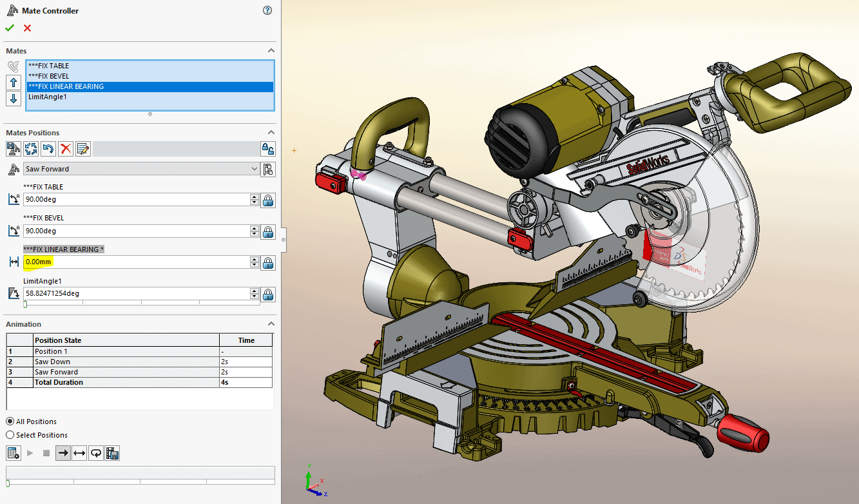
Task: Toggle lock for LimitAngle1 mate
Action: click(x=268, y=294)
